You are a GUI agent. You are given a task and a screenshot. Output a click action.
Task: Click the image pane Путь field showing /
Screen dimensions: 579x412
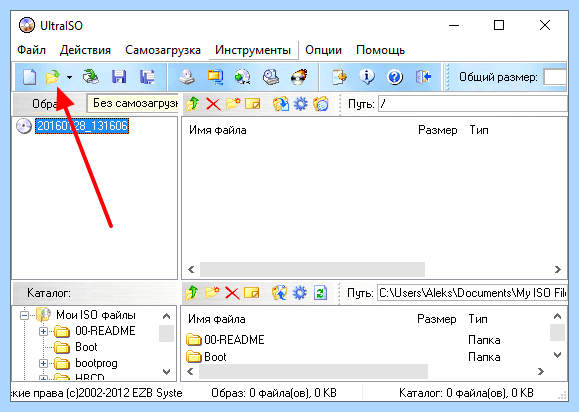click(473, 104)
